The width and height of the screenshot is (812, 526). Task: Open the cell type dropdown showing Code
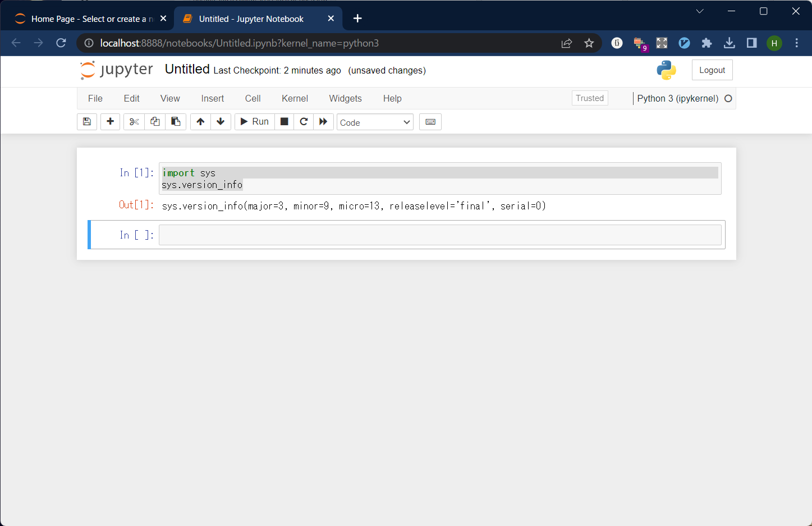click(375, 122)
